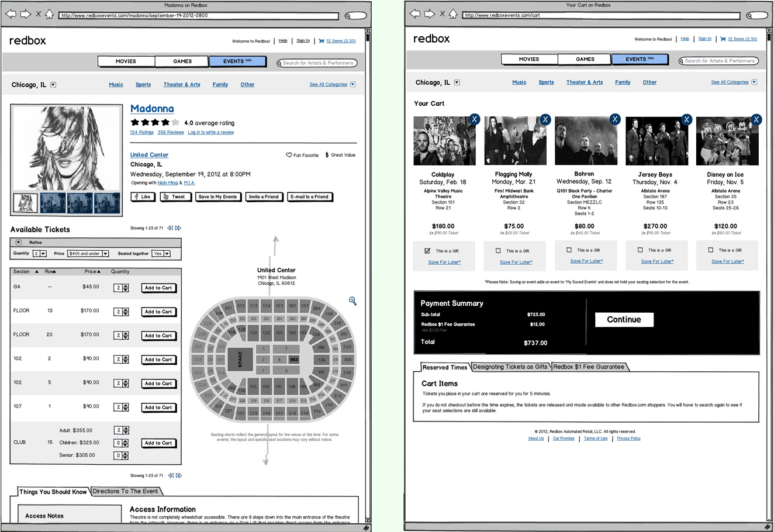Check 'This is a Gift' for Flogging Molly
The image size is (774, 532).
[x=498, y=250]
